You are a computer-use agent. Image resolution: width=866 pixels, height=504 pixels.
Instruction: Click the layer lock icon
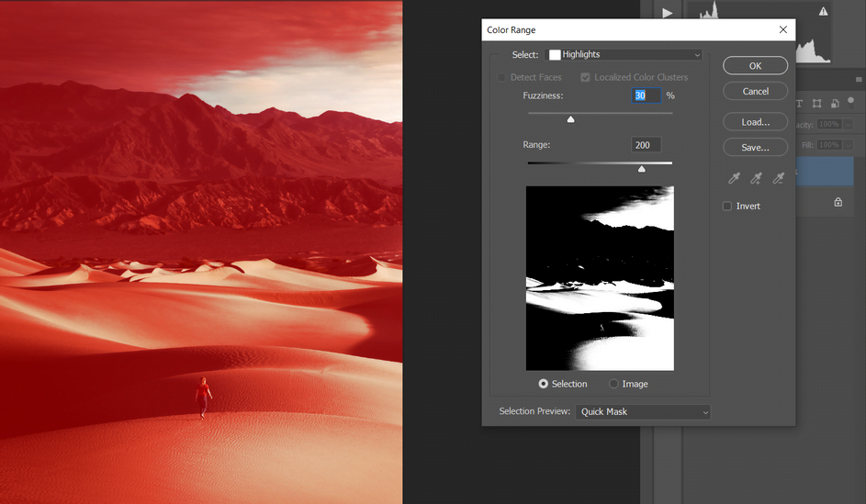click(x=838, y=202)
